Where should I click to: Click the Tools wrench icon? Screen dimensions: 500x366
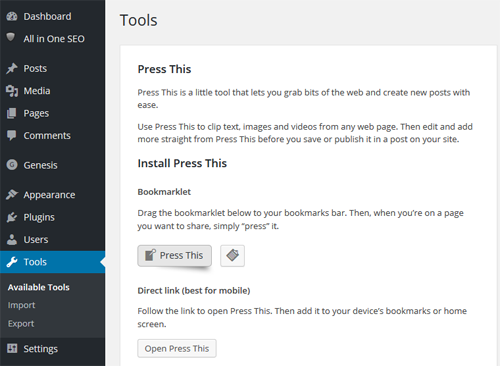[x=12, y=262]
